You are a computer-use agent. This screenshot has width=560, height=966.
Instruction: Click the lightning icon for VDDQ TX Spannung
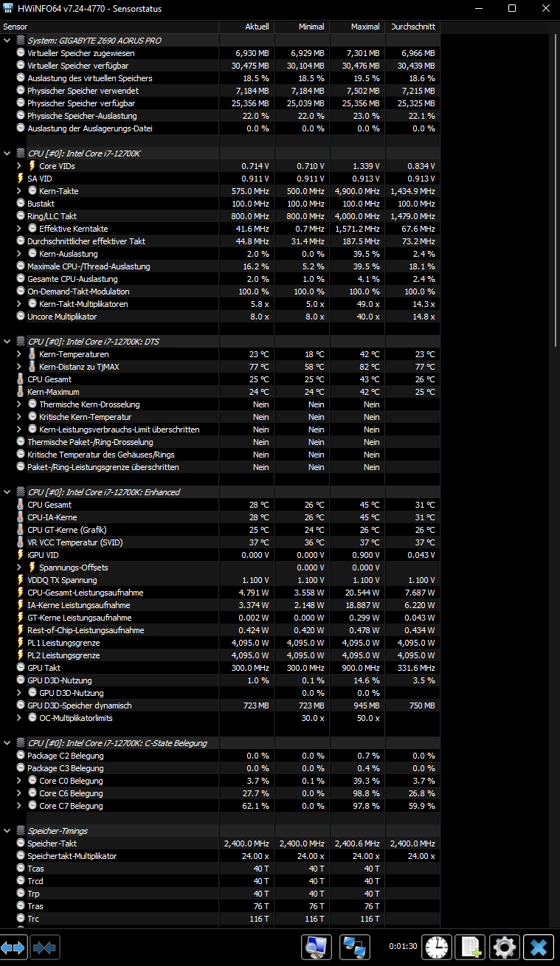point(21,580)
